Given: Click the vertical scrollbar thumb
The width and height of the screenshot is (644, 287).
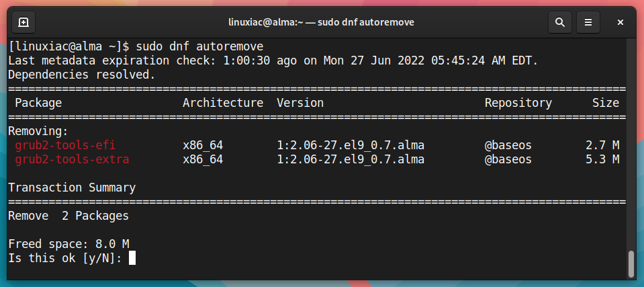Looking at the screenshot, I should pyautogui.click(x=631, y=264).
